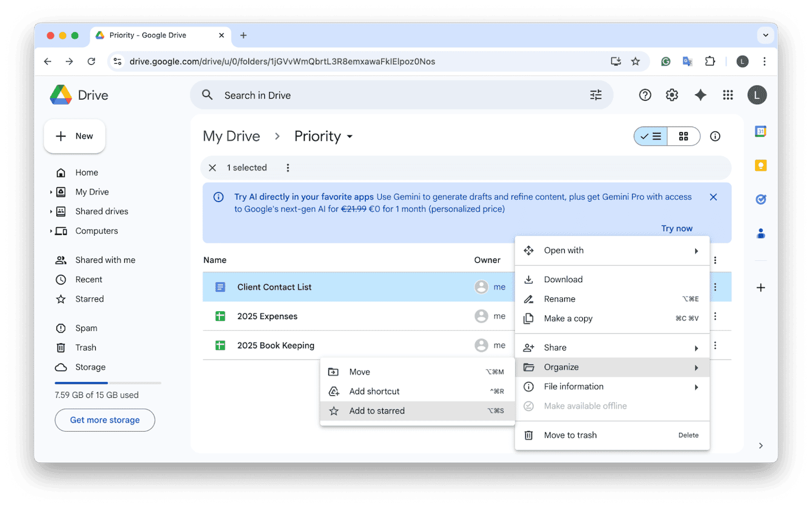The height and width of the screenshot is (508, 812).
Task: Switch to grid layout view
Action: [684, 136]
